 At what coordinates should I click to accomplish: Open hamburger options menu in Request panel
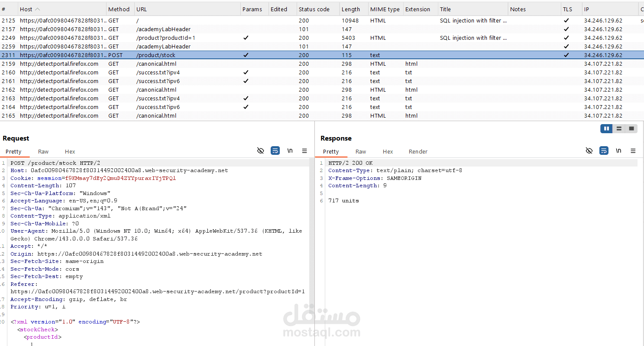tap(304, 151)
